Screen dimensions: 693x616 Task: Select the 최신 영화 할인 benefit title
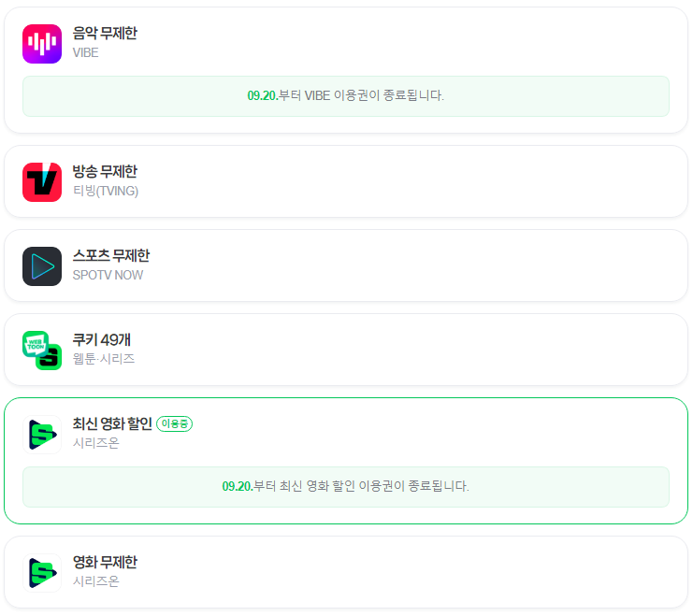tap(112, 424)
